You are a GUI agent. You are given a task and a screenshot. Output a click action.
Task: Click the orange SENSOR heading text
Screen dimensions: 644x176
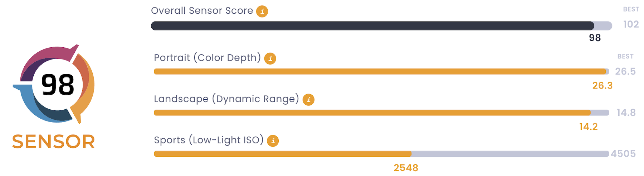[x=54, y=142]
